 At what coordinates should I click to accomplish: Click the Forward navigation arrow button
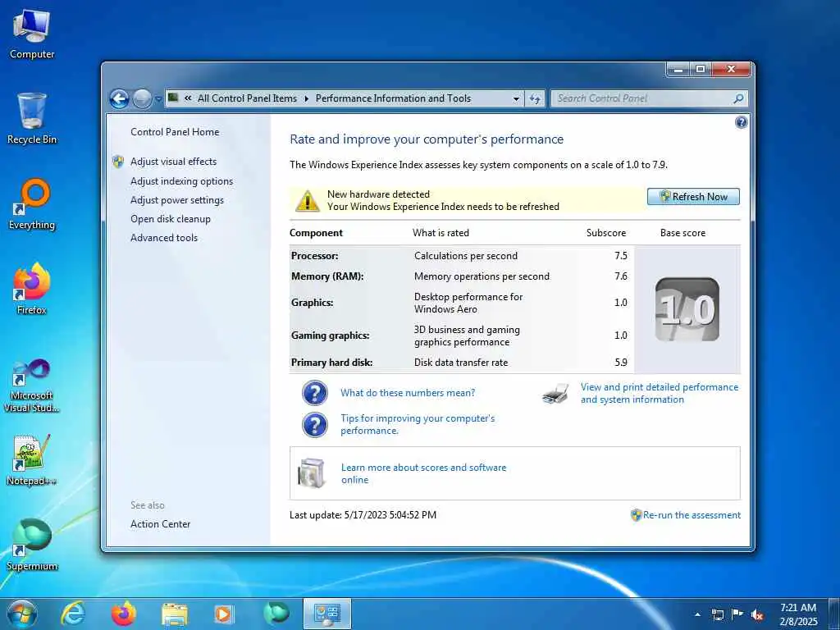point(142,98)
